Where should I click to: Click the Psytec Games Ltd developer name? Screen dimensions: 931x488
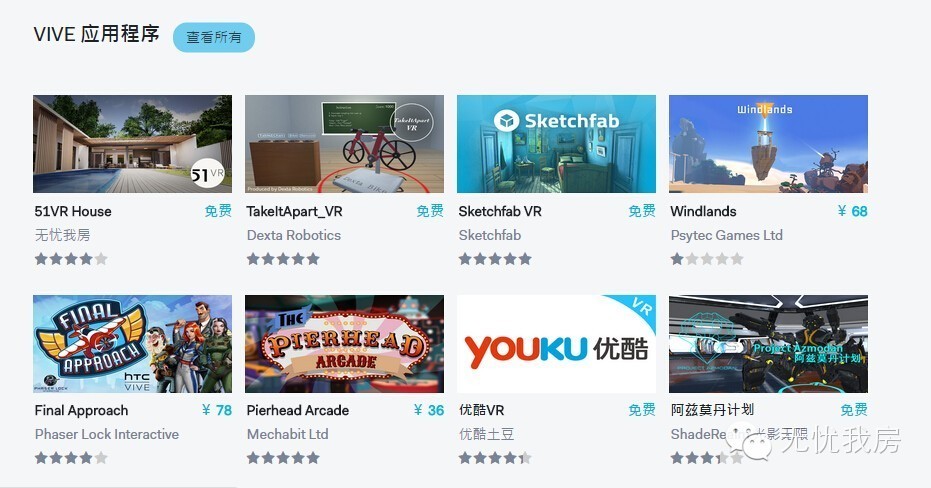coord(726,235)
